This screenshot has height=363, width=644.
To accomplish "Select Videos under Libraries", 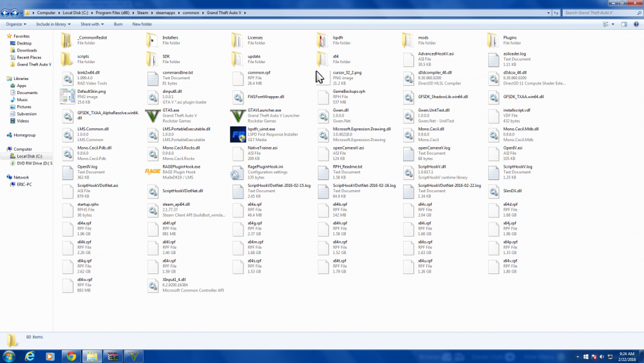I will (23, 121).
